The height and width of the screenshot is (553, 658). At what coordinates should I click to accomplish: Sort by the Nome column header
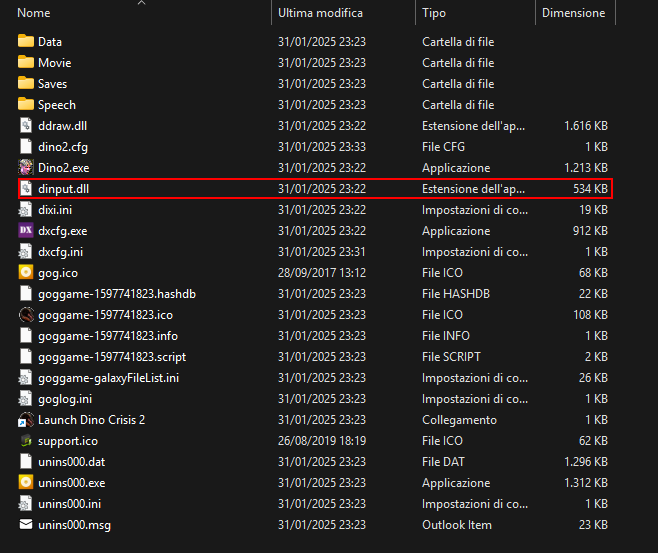click(34, 13)
